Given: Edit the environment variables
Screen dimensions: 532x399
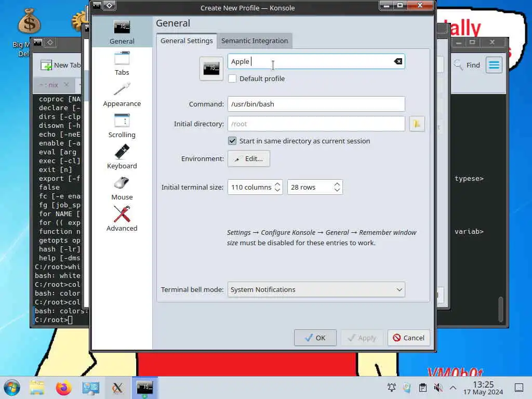Looking at the screenshot, I should pos(249,158).
